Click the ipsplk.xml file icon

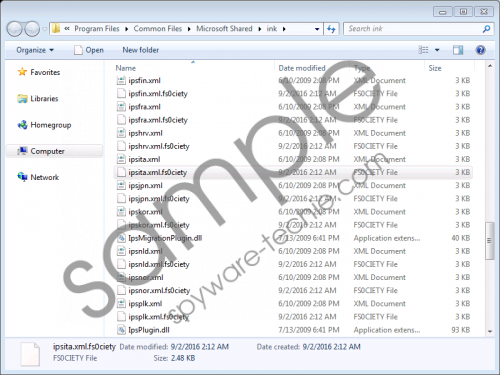click(x=121, y=304)
